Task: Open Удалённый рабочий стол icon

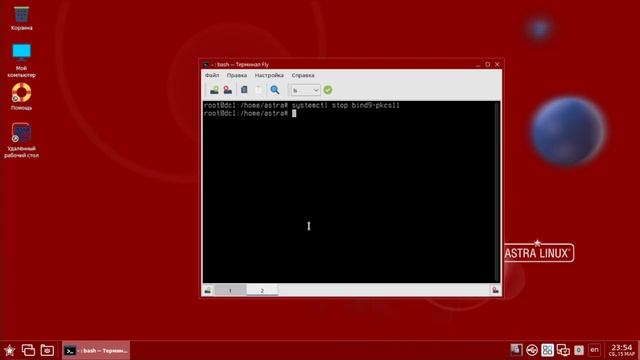Action: coord(22,140)
